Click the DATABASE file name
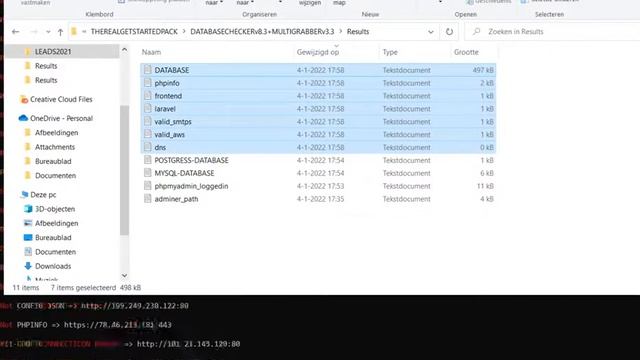This screenshot has height=360, width=640. [172, 70]
